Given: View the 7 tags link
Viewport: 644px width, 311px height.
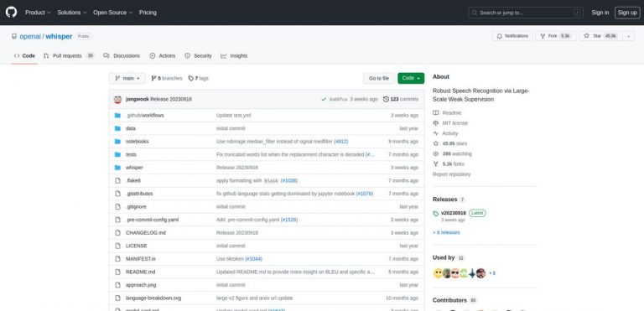Looking at the screenshot, I should (x=199, y=79).
